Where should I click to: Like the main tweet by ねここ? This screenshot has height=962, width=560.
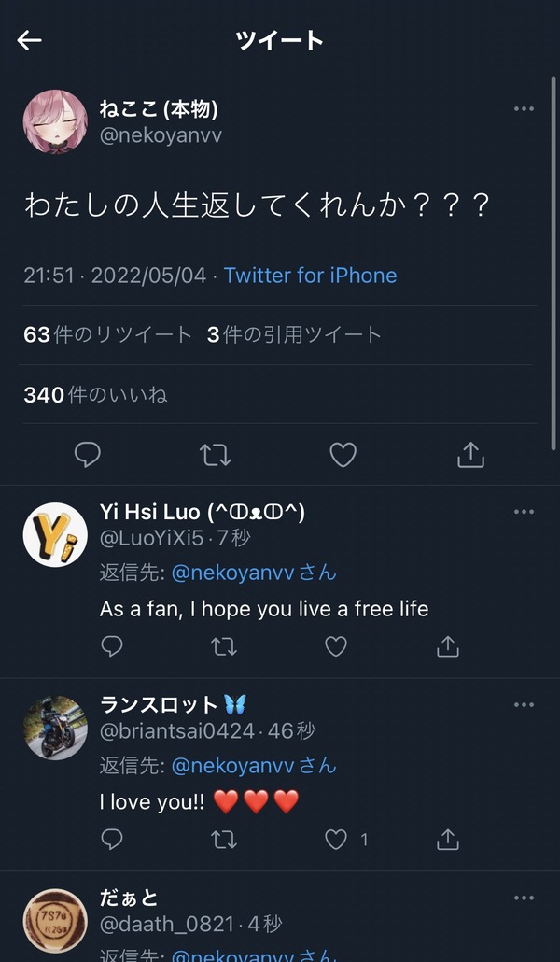[343, 455]
